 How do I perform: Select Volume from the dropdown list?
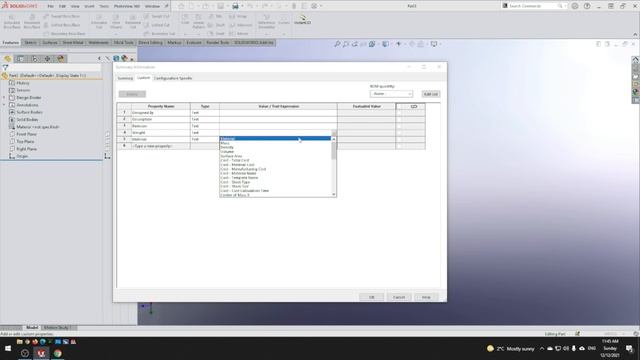(x=227, y=151)
